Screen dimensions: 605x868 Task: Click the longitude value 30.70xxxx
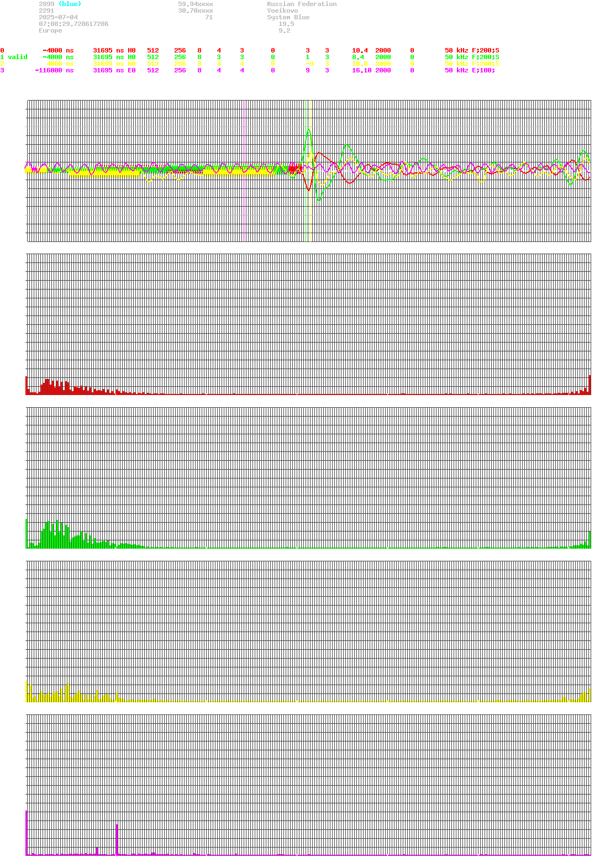coord(196,10)
